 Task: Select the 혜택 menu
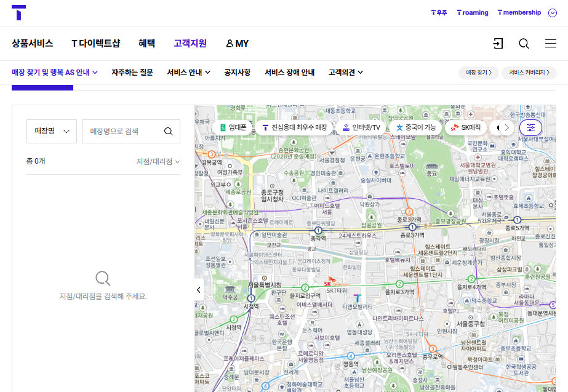click(146, 44)
